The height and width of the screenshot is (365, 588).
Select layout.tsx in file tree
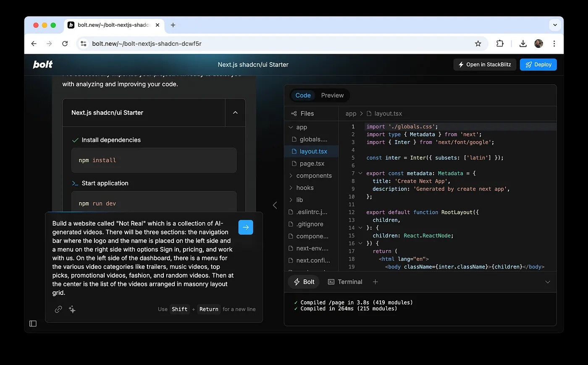312,151
